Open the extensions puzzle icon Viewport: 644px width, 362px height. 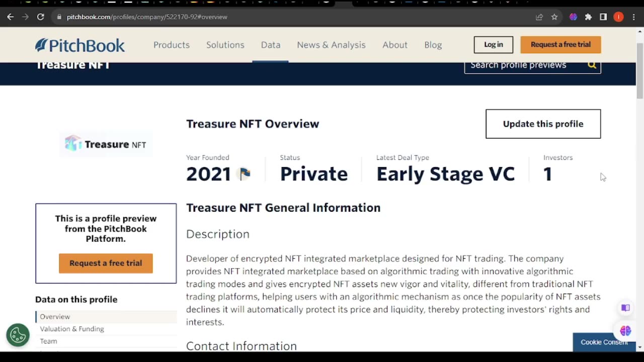(x=588, y=17)
